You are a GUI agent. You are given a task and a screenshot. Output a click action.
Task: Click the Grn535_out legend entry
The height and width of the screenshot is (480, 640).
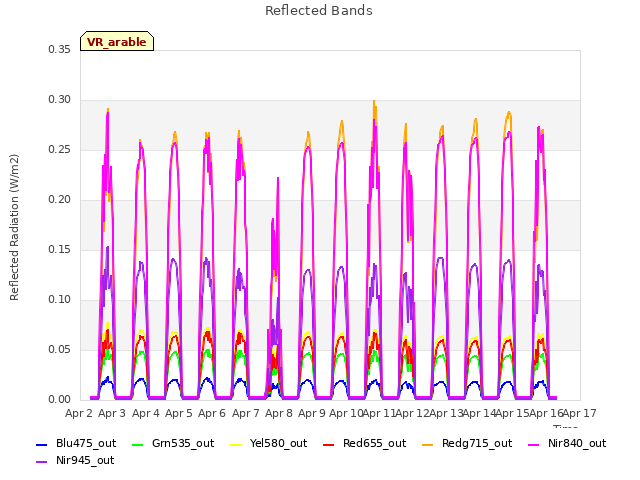coord(173,444)
